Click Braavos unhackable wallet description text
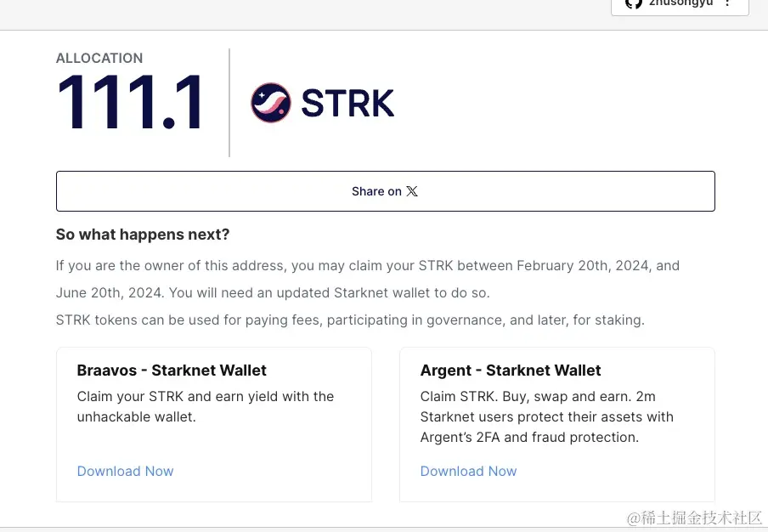This screenshot has height=532, width=768. click(x=206, y=406)
